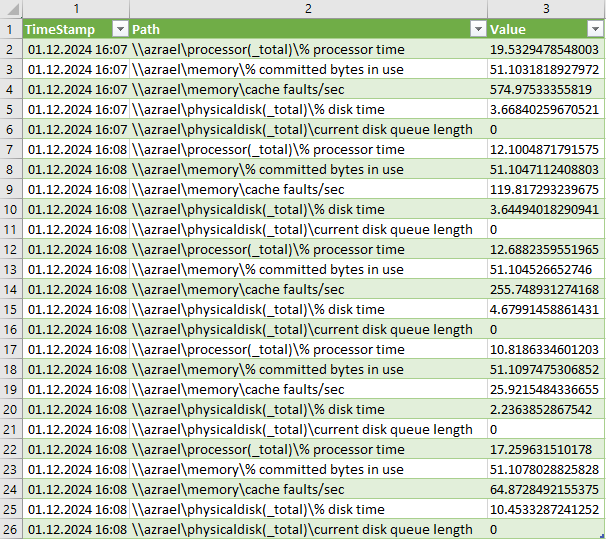Select column header 1
The height and width of the screenshot is (539, 606).
(76, 9)
